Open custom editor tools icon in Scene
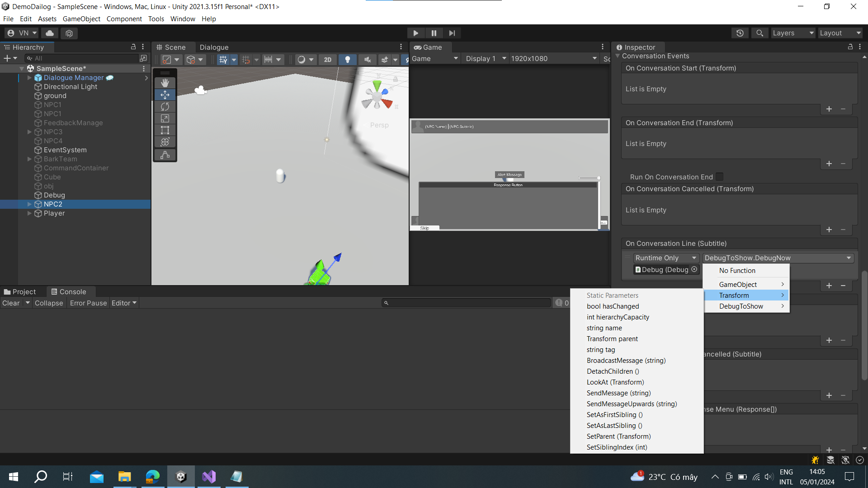868x488 pixels. pos(165,155)
